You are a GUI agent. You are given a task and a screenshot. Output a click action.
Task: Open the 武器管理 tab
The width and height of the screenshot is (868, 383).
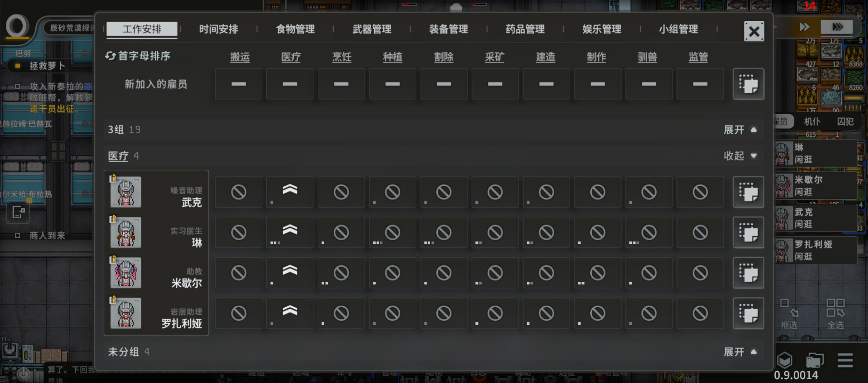(x=372, y=29)
